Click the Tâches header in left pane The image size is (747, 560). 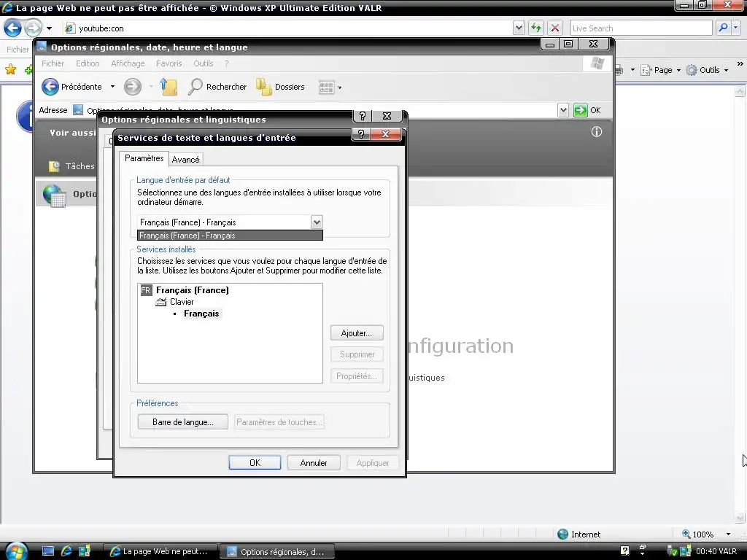pyautogui.click(x=80, y=166)
